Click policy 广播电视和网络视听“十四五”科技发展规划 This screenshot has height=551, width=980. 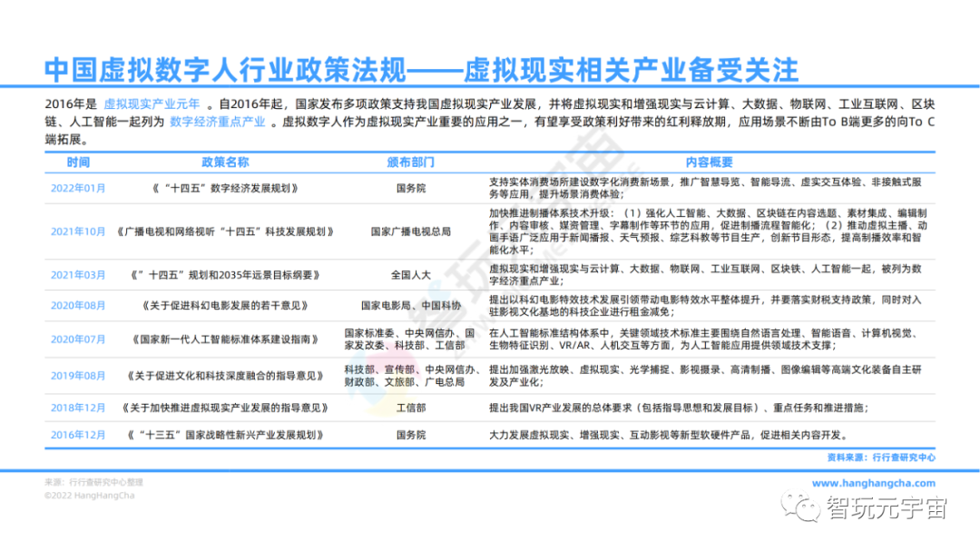pos(225,231)
